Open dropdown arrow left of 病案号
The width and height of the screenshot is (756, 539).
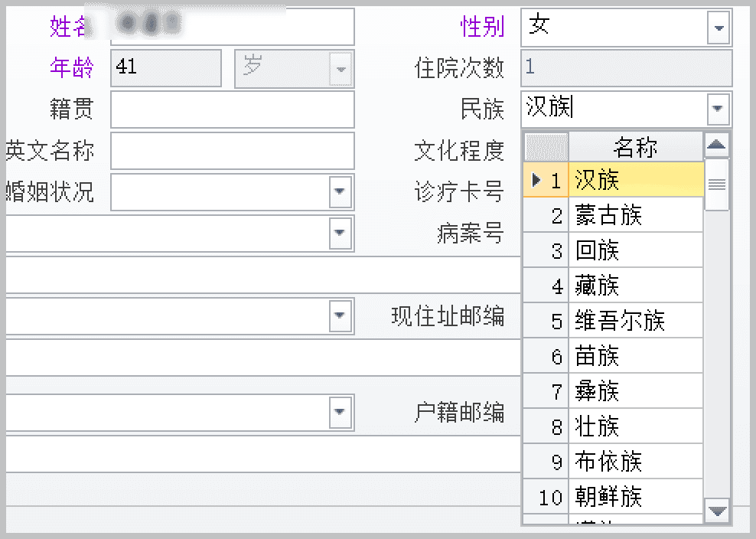point(340,233)
